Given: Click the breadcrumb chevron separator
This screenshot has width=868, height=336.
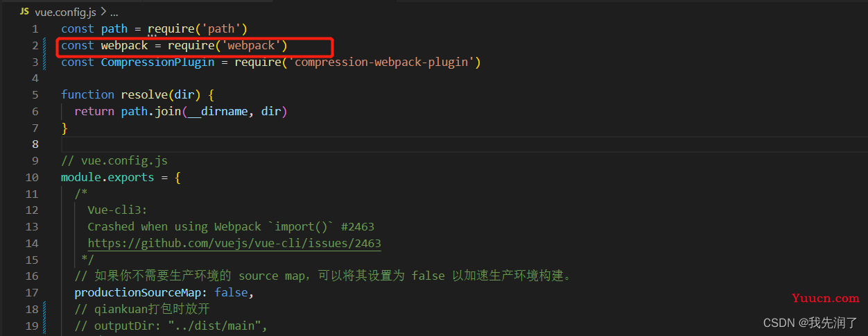Looking at the screenshot, I should [104, 12].
